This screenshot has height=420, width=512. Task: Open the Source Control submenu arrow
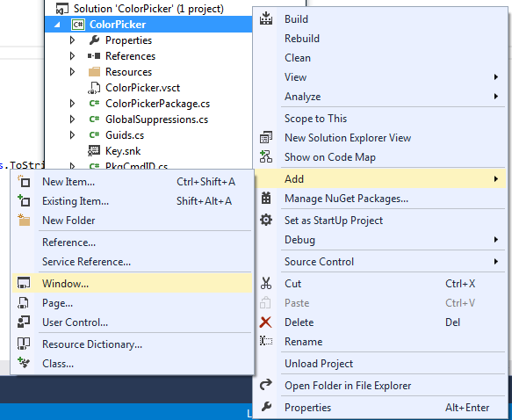click(x=496, y=261)
